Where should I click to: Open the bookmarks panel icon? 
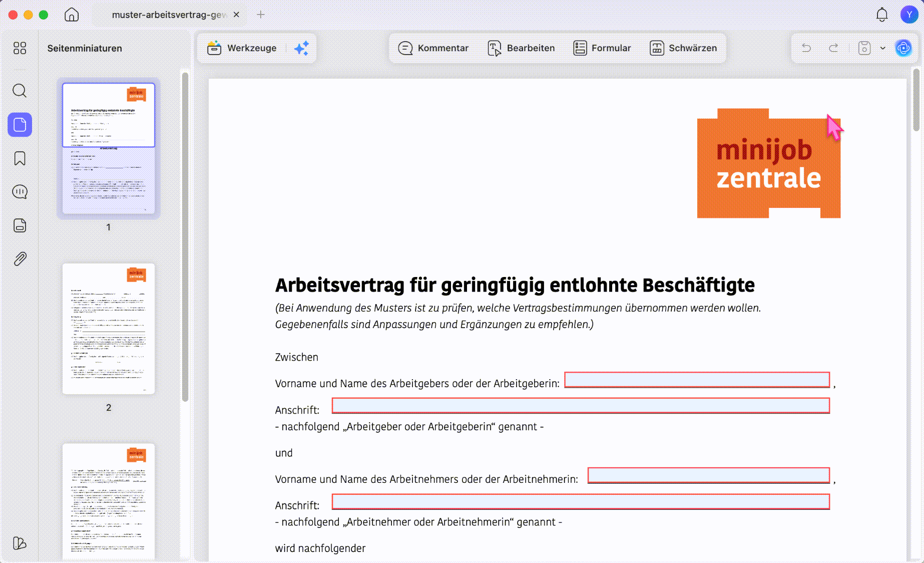tap(20, 158)
